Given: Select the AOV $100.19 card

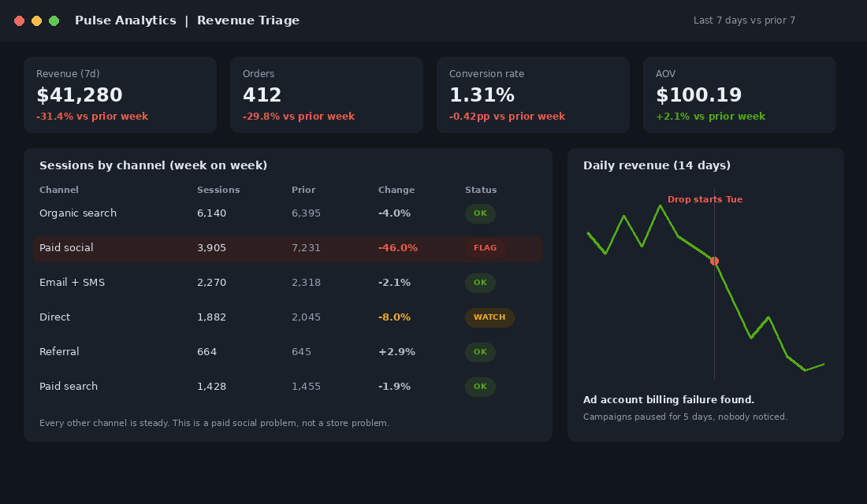Looking at the screenshot, I should pyautogui.click(x=739, y=94).
